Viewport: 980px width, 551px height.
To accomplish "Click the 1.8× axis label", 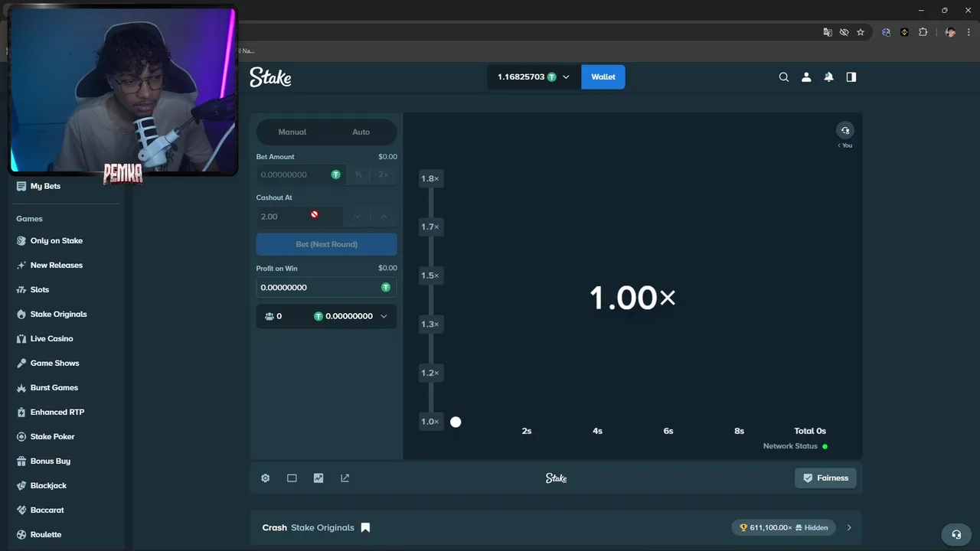I will tap(430, 178).
